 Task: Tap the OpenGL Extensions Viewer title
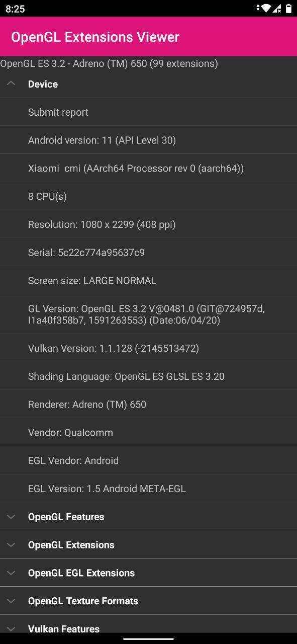click(x=95, y=37)
